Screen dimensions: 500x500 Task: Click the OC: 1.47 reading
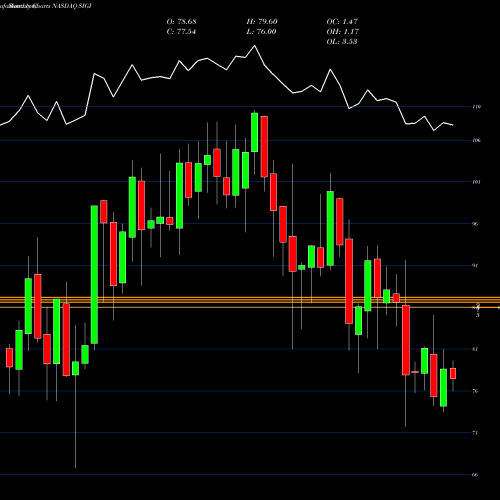342,22
